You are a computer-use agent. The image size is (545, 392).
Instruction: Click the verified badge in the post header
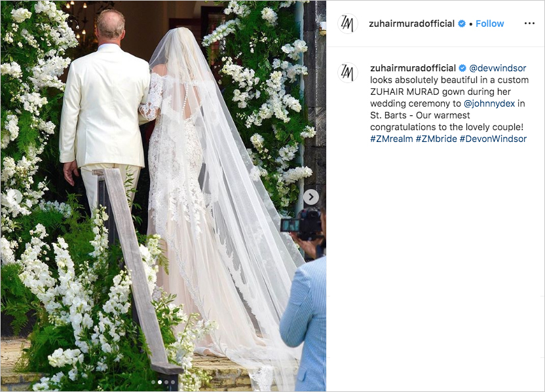[x=462, y=24]
